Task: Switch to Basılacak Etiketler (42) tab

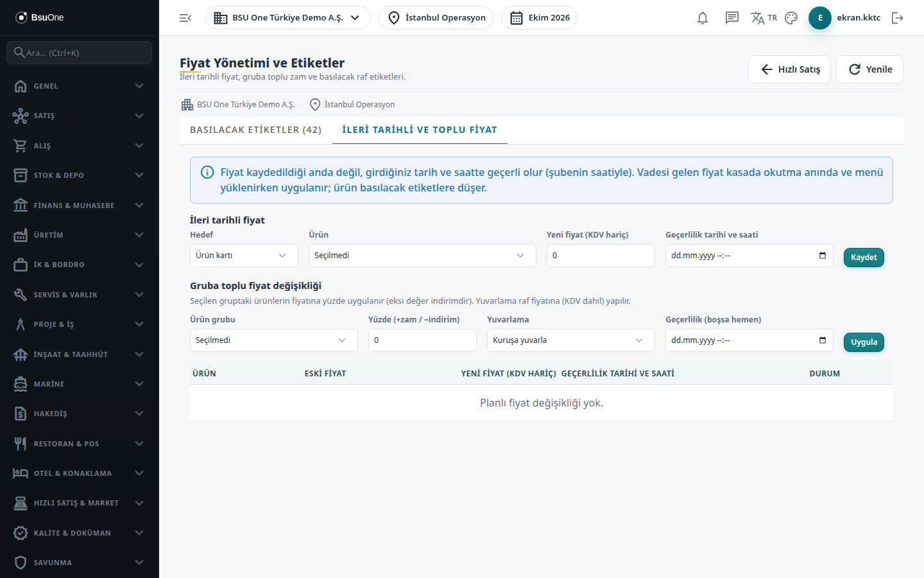Action: (256, 130)
